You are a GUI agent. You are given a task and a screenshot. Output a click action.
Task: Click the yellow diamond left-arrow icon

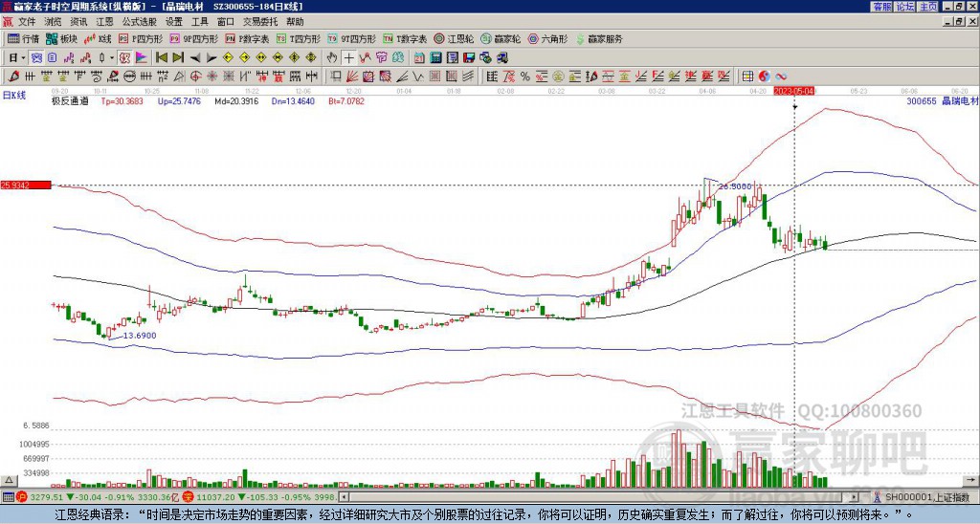pos(228,58)
